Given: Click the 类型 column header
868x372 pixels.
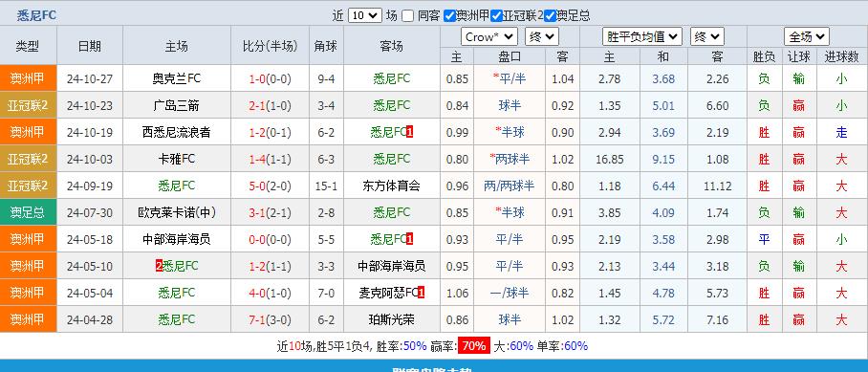Looking at the screenshot, I should tap(29, 46).
